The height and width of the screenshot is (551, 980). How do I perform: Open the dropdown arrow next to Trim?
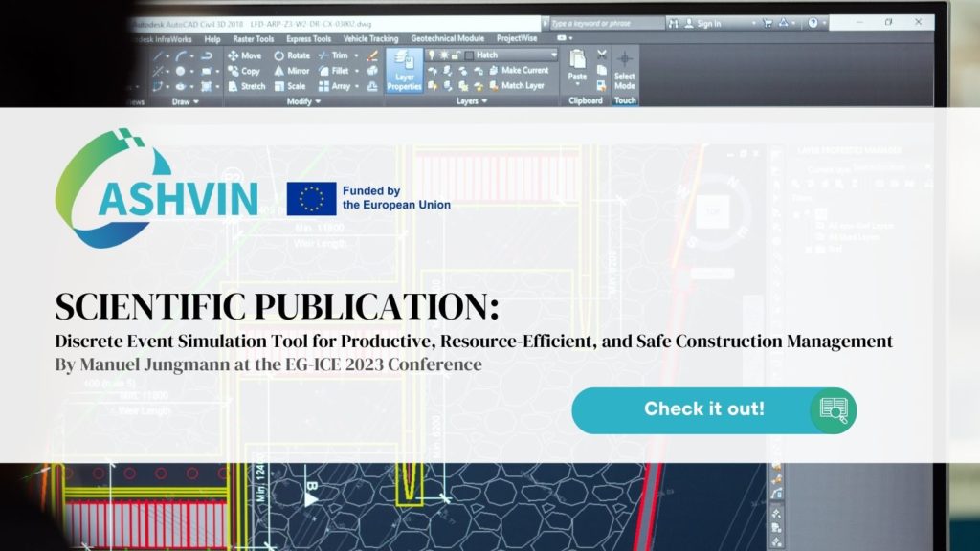coord(356,55)
